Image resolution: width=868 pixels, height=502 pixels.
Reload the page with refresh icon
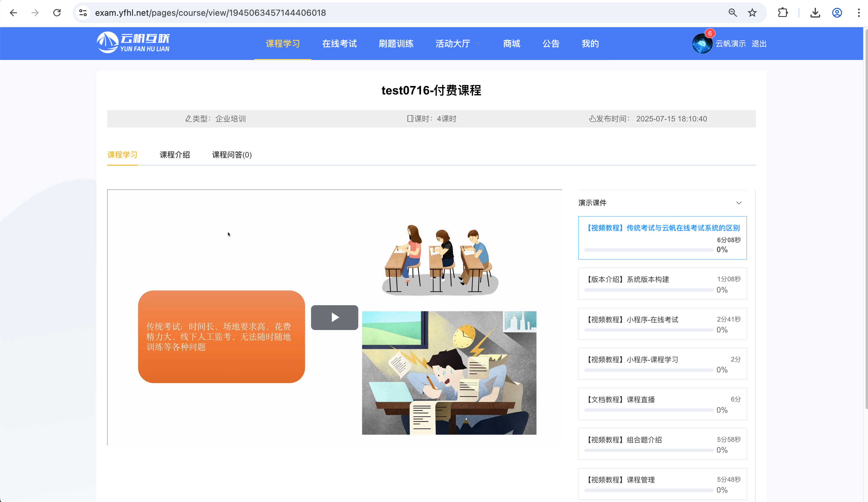tap(57, 13)
